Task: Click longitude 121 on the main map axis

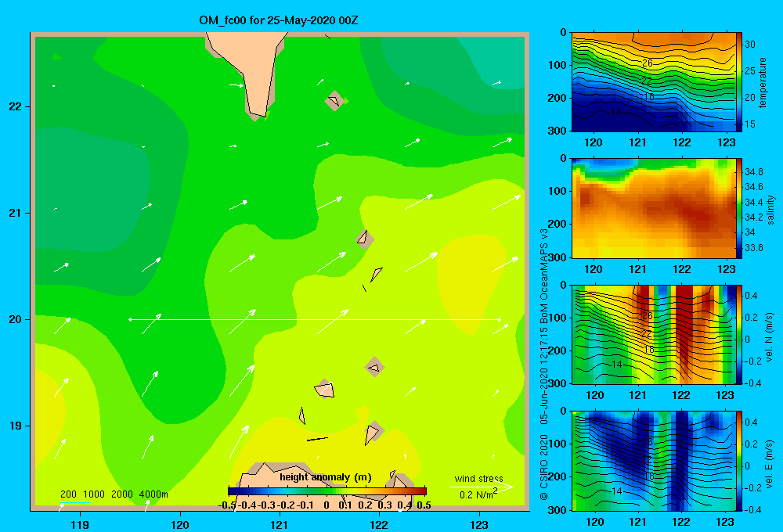Action: point(280,524)
